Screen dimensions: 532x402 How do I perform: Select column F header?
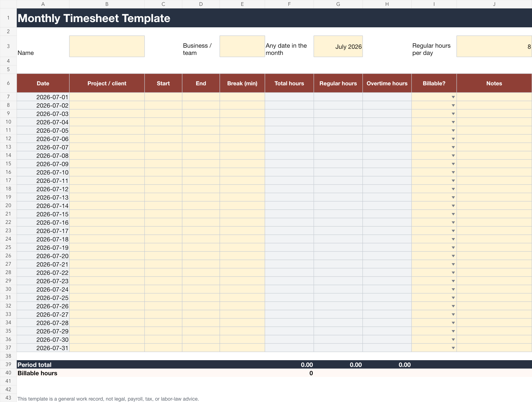pos(289,4)
